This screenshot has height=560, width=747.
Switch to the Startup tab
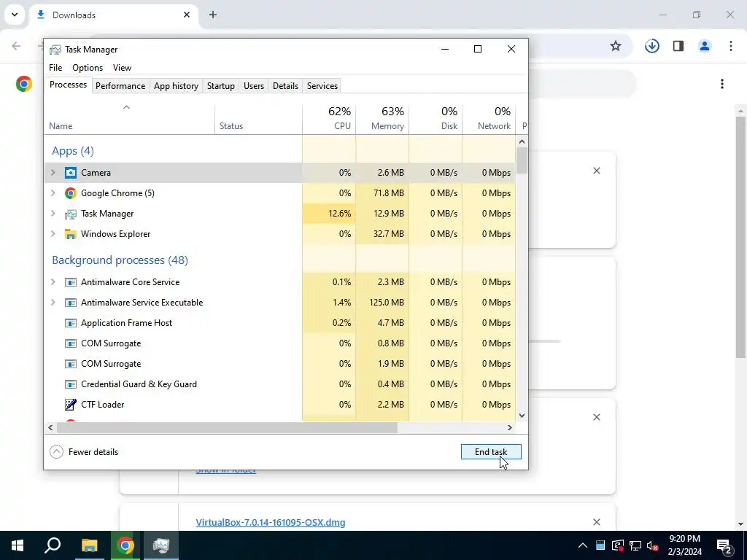click(x=220, y=86)
